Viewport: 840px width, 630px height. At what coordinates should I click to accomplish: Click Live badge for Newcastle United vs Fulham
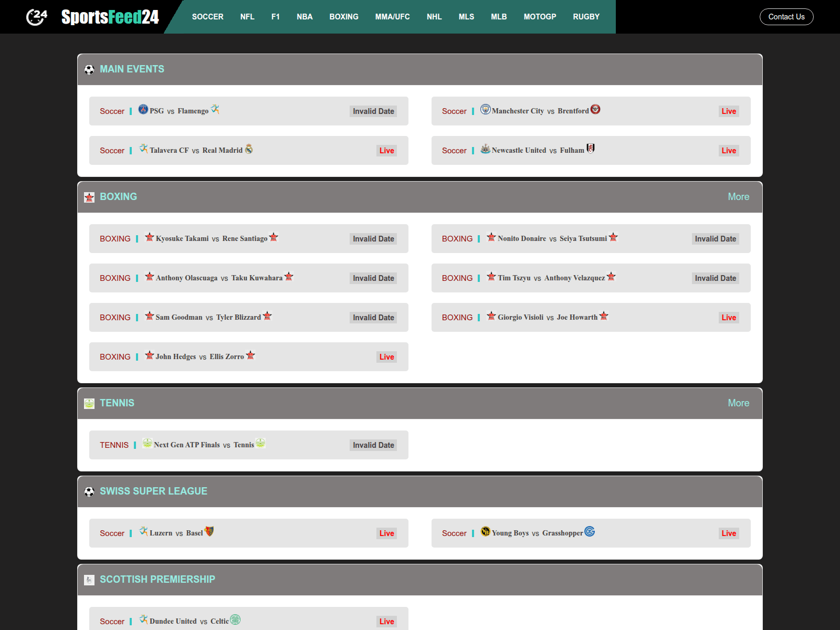click(728, 151)
